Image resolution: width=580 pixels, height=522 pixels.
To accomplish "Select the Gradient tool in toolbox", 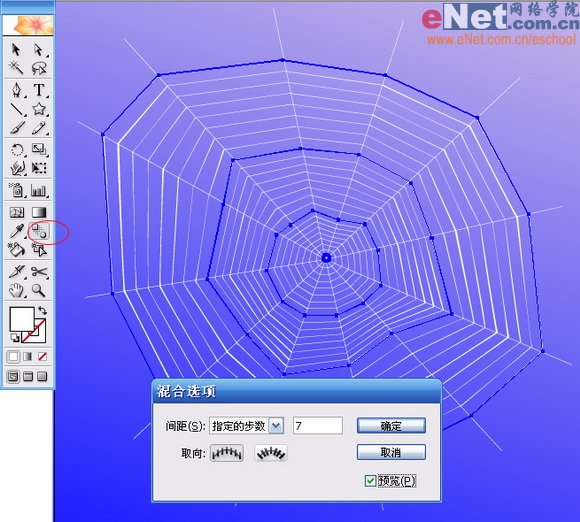I will point(39,212).
